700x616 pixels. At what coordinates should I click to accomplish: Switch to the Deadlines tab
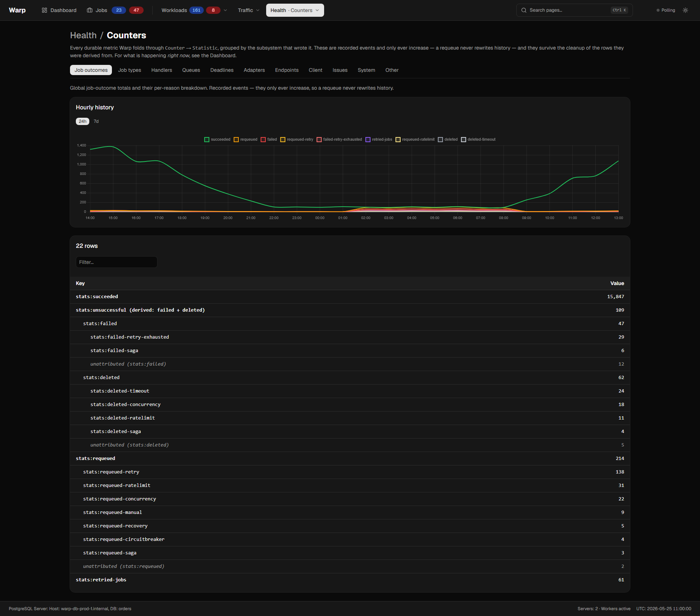pyautogui.click(x=222, y=70)
